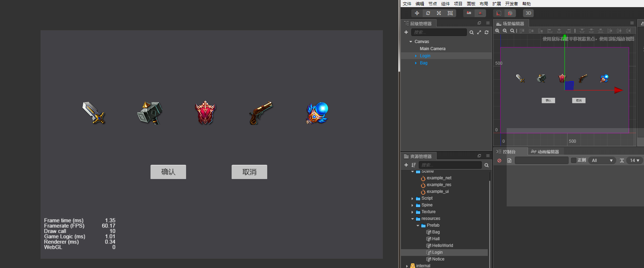Image resolution: width=644 pixels, height=268 pixels.
Task: Change asset sorting mode
Action: tap(413, 165)
